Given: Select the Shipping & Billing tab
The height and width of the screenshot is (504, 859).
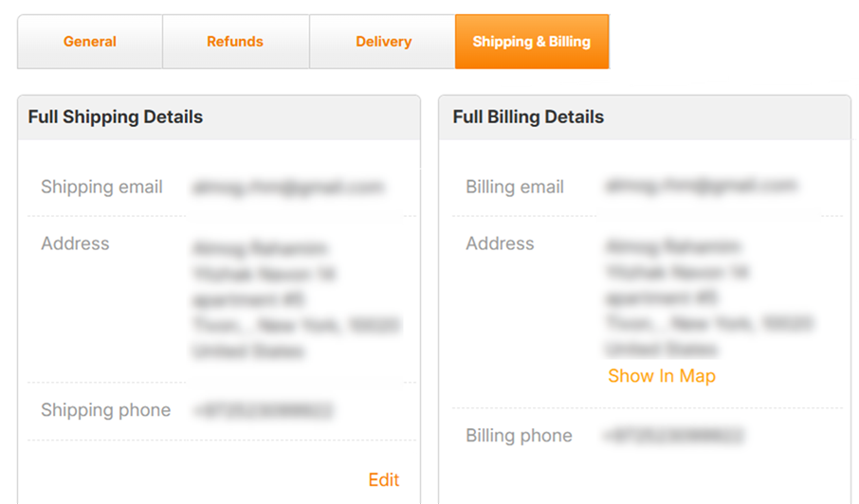Looking at the screenshot, I should (531, 42).
